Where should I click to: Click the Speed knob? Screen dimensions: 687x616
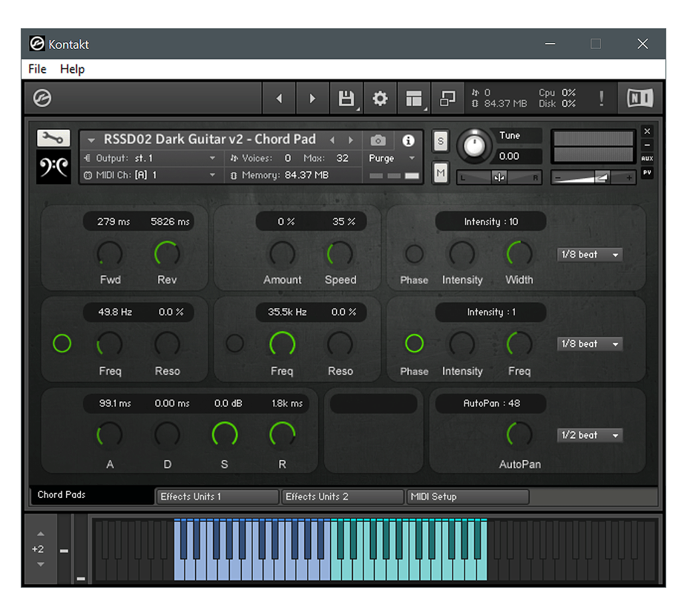click(x=340, y=255)
